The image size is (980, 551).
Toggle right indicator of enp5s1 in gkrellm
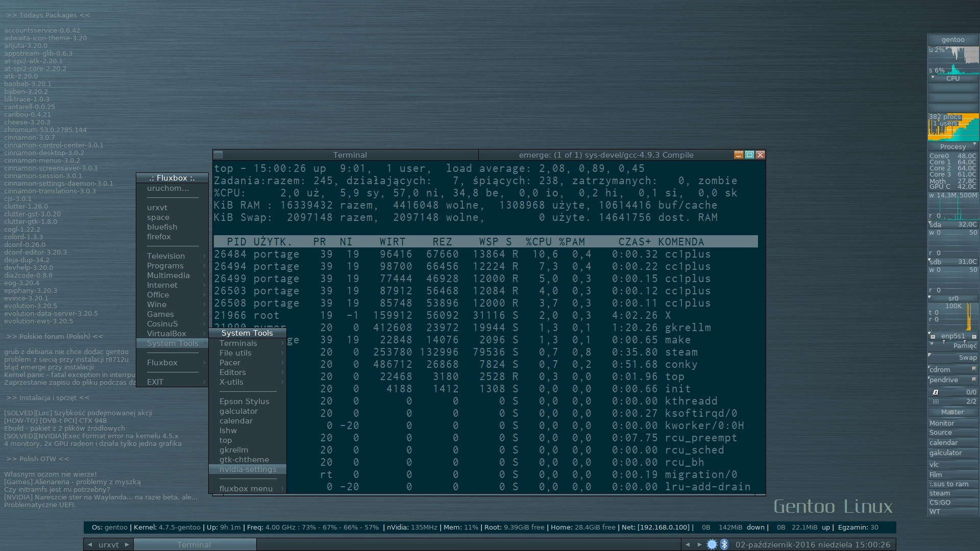pyautogui.click(x=974, y=336)
